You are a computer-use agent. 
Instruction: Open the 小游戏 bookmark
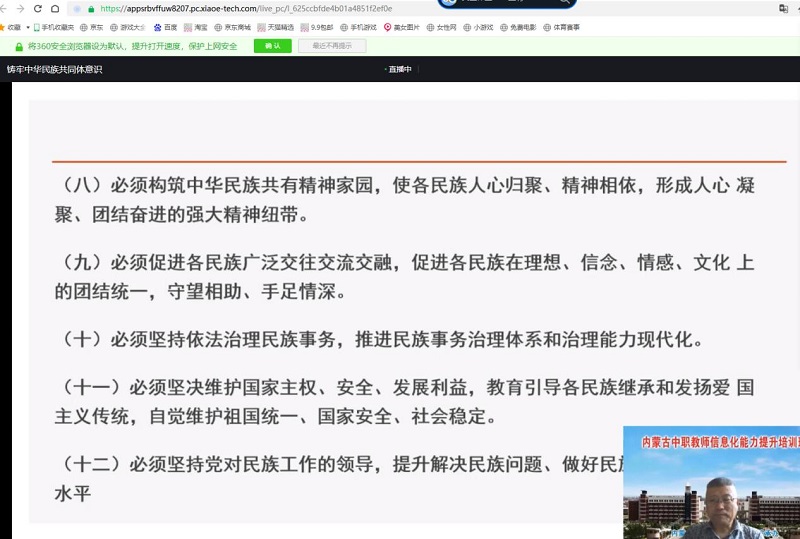[x=478, y=27]
